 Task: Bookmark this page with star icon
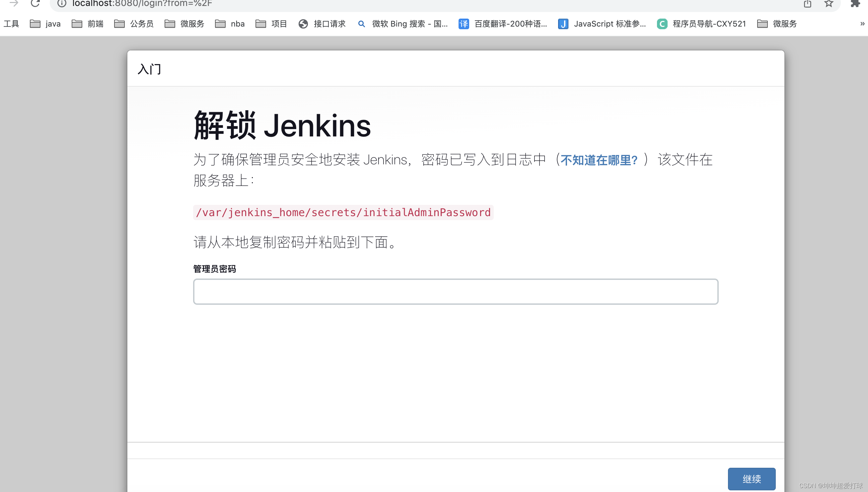pos(829,4)
